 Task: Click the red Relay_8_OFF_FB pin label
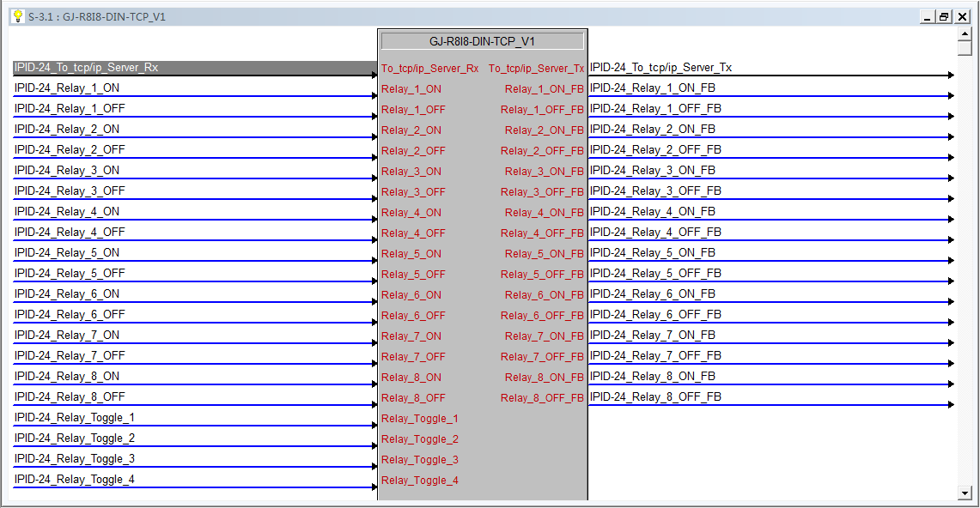coord(543,398)
